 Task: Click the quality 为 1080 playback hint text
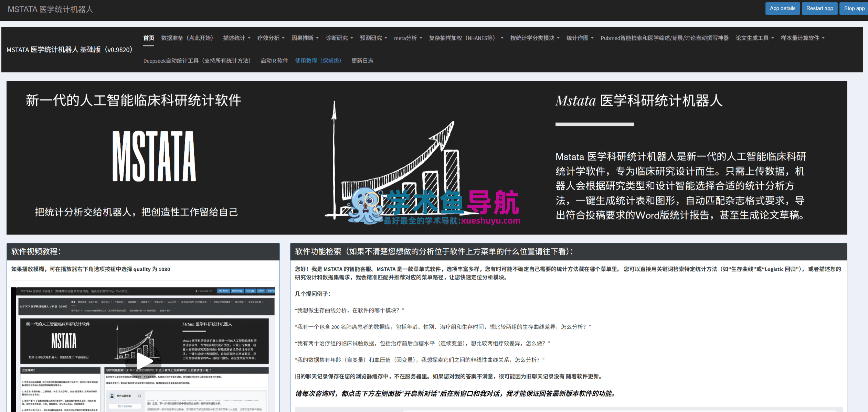click(x=91, y=269)
